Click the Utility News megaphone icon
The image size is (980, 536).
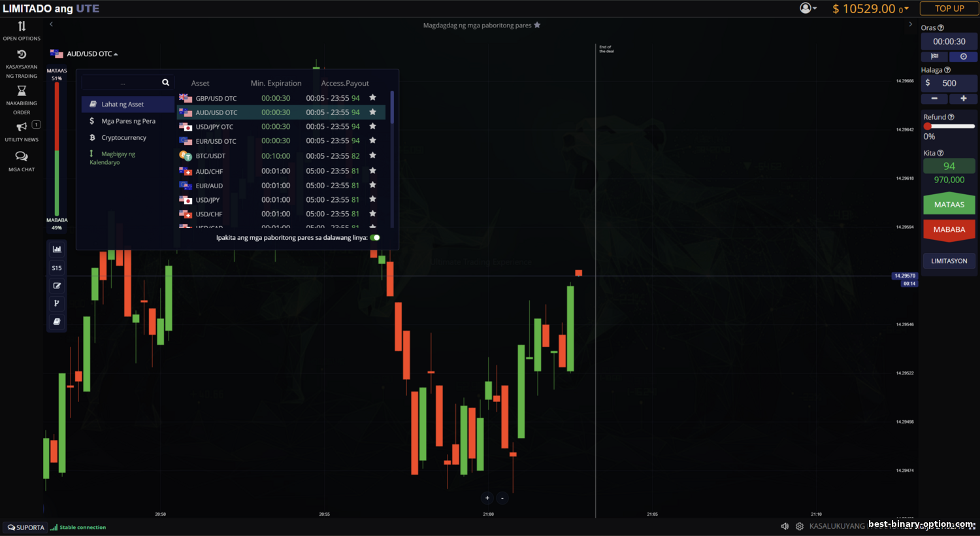tap(22, 127)
